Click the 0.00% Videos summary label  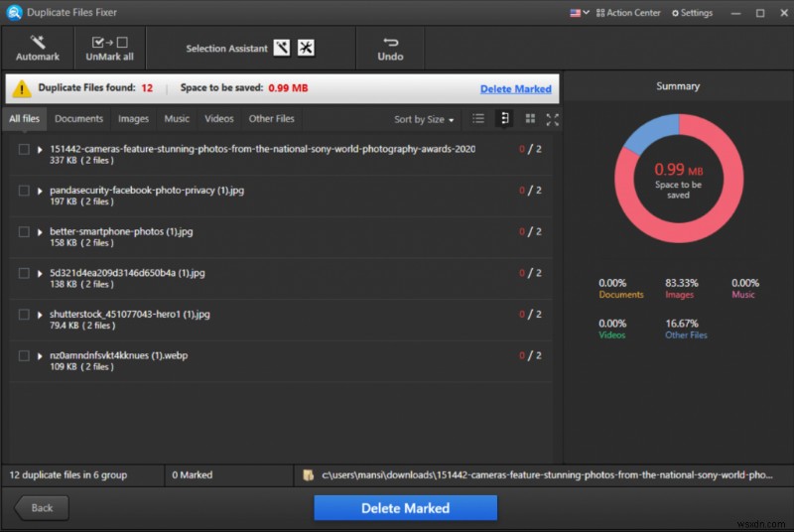pyautogui.click(x=612, y=329)
